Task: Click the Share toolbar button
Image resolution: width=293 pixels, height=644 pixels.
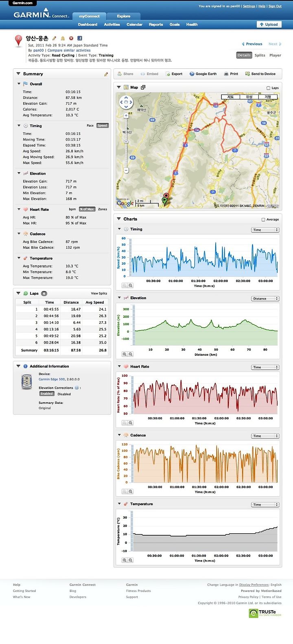Action: click(125, 74)
